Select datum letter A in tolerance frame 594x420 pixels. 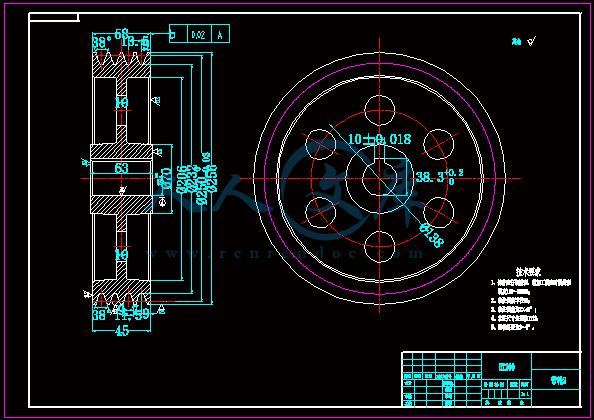(220, 35)
